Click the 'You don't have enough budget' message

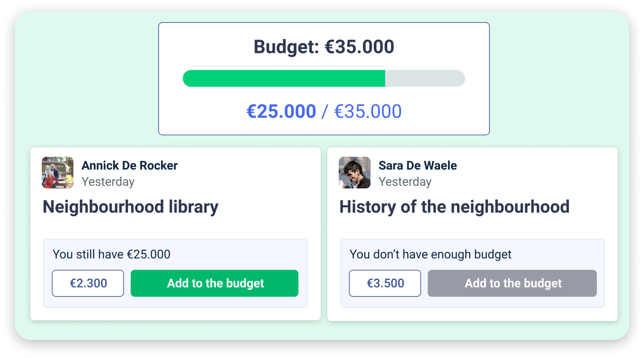430,254
